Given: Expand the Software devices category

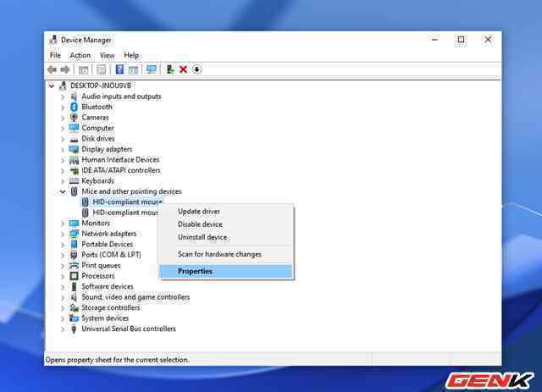Looking at the screenshot, I should point(63,287).
